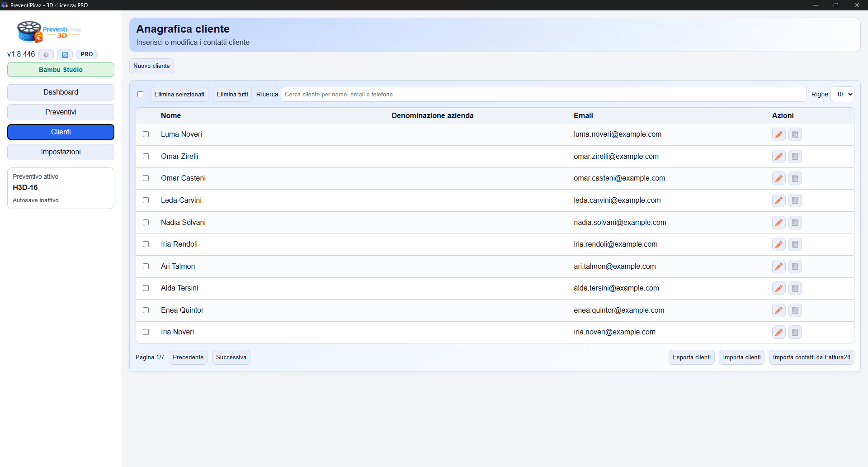
Task: Click the Nuovo cliente button
Action: 151,66
